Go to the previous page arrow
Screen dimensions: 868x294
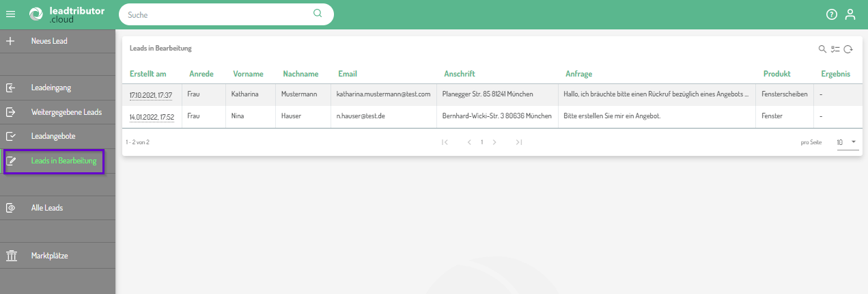coord(469,142)
